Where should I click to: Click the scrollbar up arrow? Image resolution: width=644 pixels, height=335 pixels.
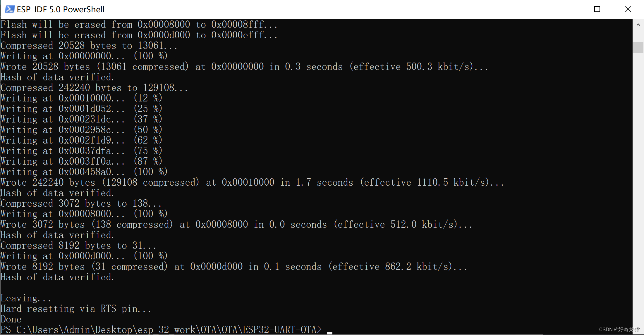[638, 25]
